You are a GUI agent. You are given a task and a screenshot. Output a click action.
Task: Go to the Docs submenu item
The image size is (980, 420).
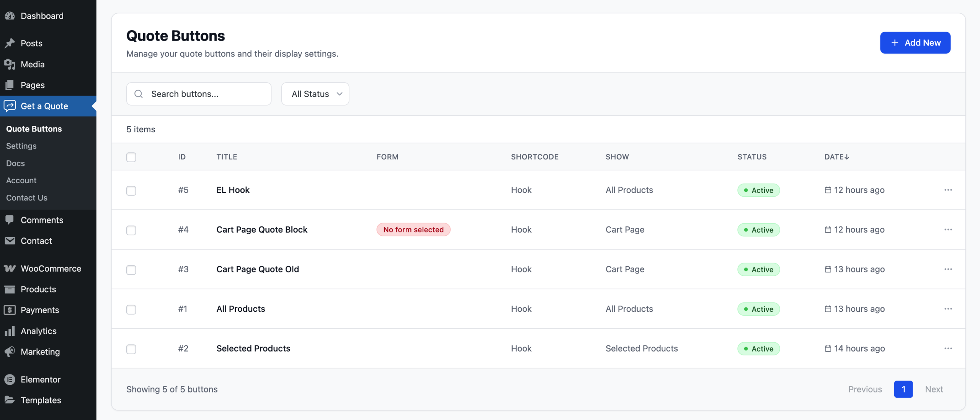click(15, 163)
